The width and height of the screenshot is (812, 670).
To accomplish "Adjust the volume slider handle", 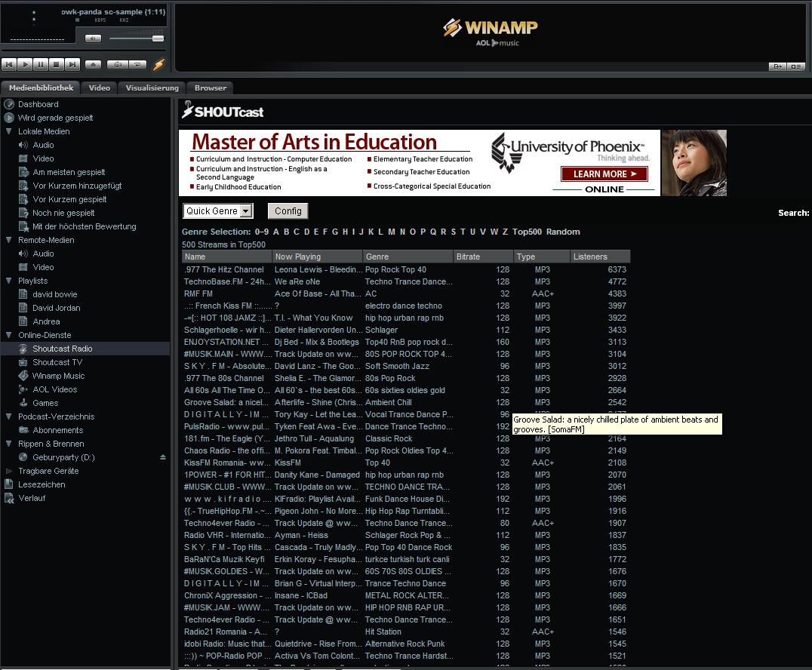I will pos(158,38).
